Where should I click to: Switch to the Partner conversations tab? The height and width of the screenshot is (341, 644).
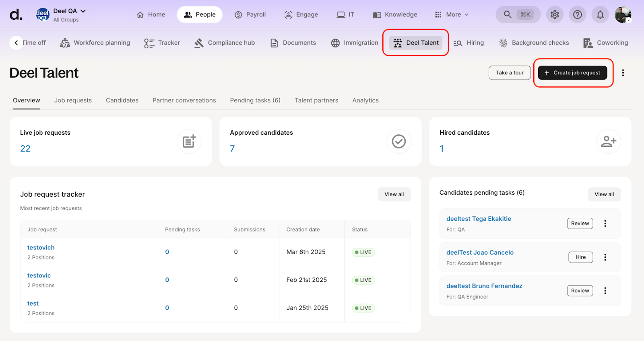pos(184,101)
